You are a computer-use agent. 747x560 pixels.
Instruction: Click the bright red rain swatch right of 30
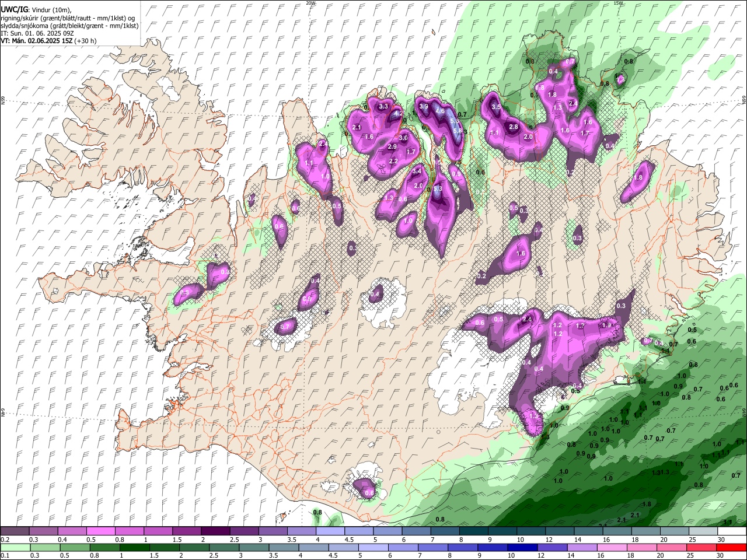pyautogui.click(x=731, y=548)
